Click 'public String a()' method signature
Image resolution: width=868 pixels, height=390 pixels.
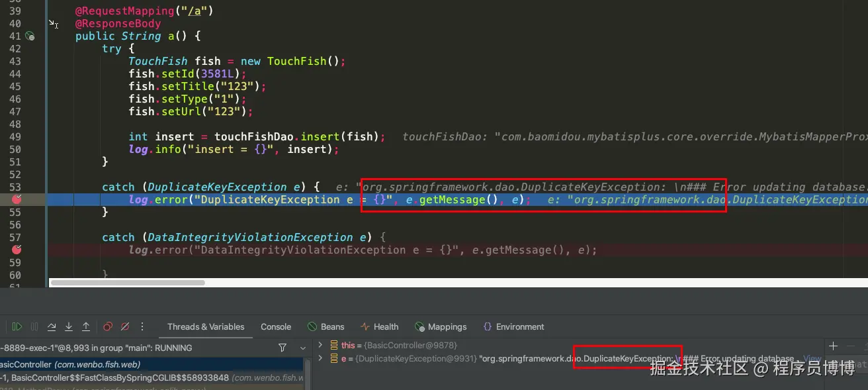(x=138, y=36)
